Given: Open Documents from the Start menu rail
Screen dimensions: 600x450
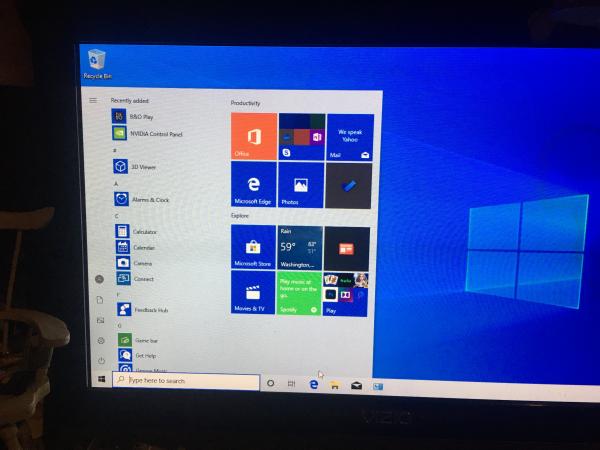Looking at the screenshot, I should click(x=100, y=300).
